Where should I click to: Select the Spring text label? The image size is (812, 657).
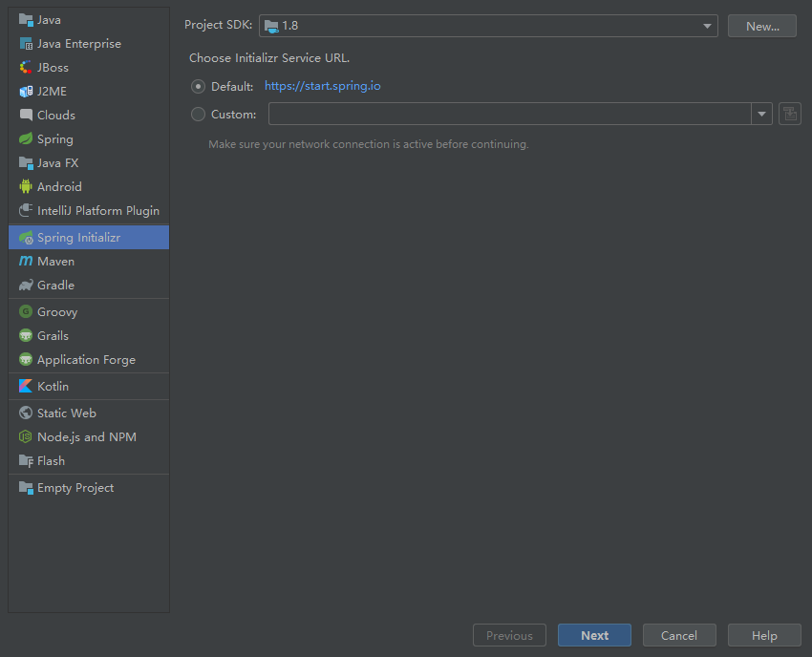(x=55, y=139)
